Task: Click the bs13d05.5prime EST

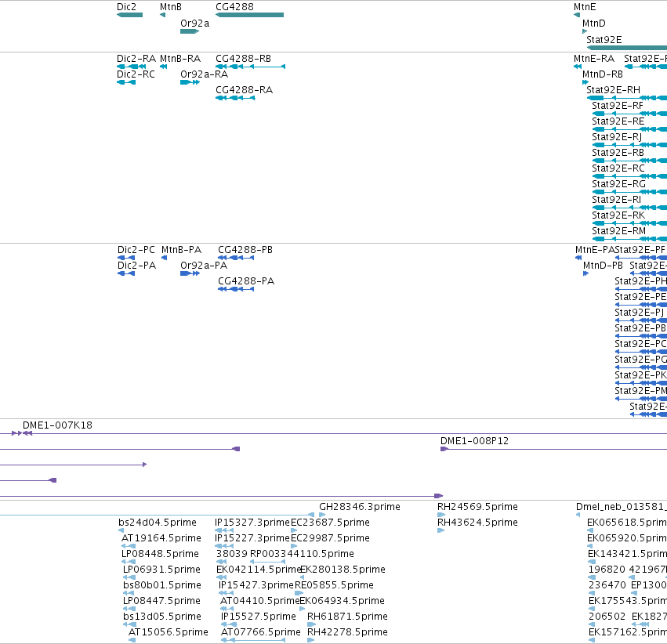Action: [x=129, y=624]
